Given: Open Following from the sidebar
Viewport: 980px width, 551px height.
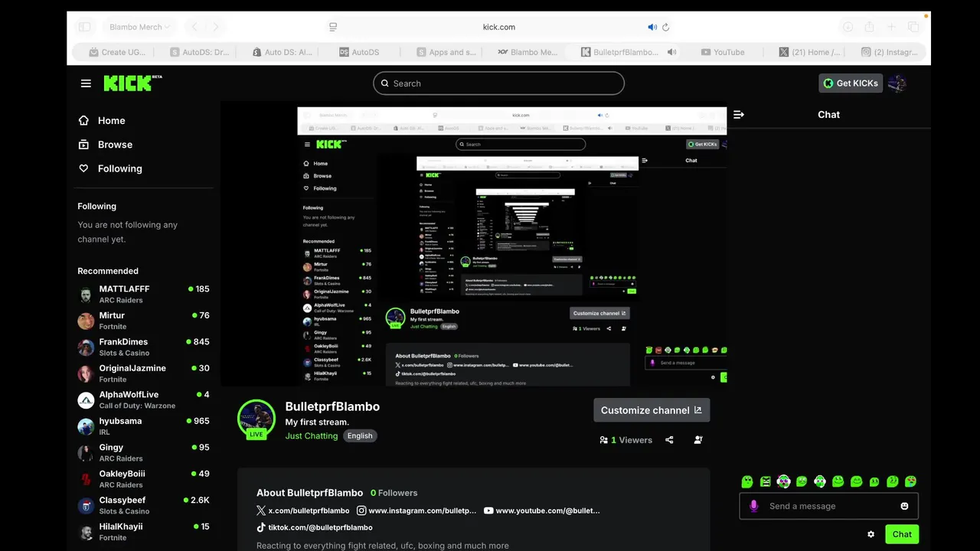Looking at the screenshot, I should coord(110,168).
